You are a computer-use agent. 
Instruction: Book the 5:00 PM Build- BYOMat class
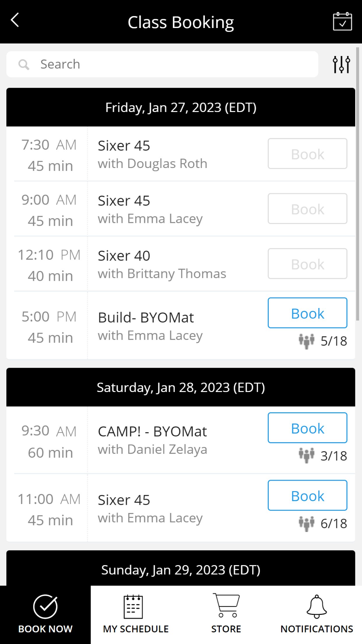coord(307,313)
